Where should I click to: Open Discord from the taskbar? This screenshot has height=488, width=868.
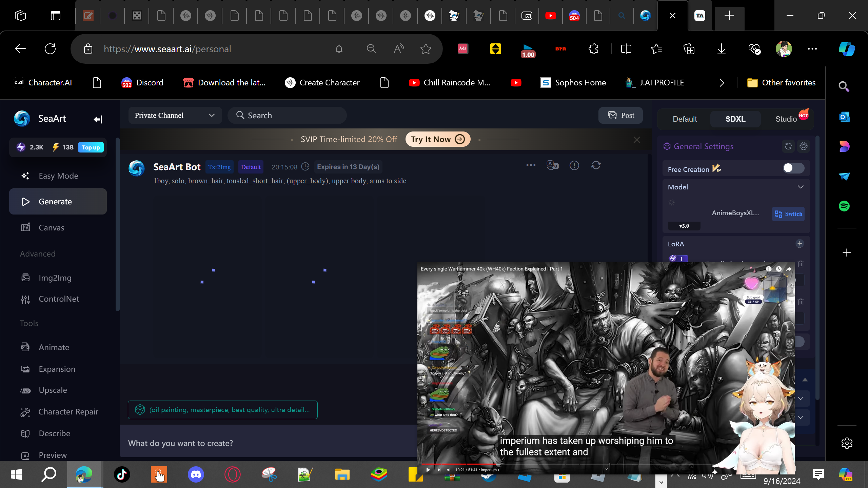196,474
